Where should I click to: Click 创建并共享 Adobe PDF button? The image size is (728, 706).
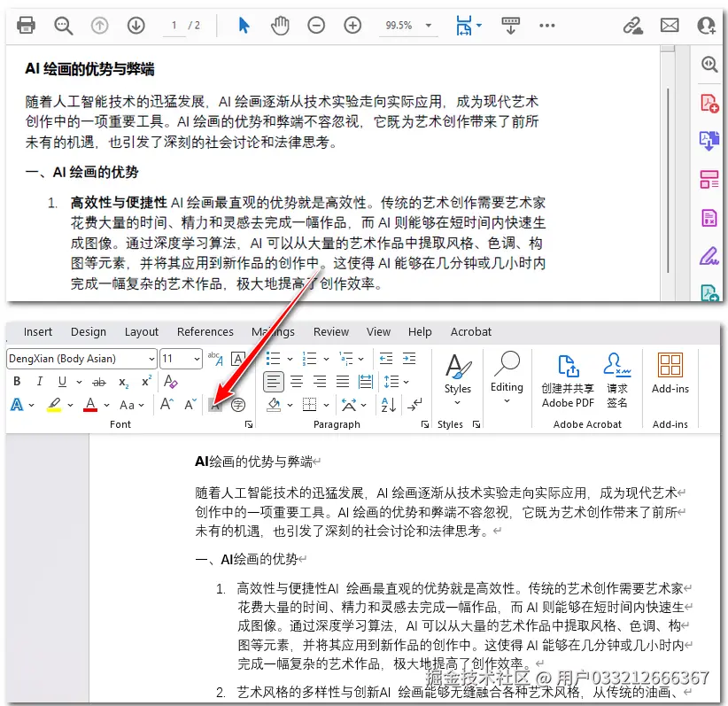pos(568,380)
